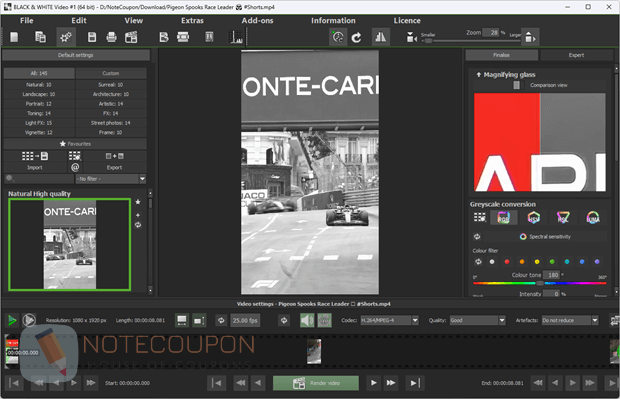
Task: Open greyscale conversion presets grid icon
Action: click(x=480, y=217)
